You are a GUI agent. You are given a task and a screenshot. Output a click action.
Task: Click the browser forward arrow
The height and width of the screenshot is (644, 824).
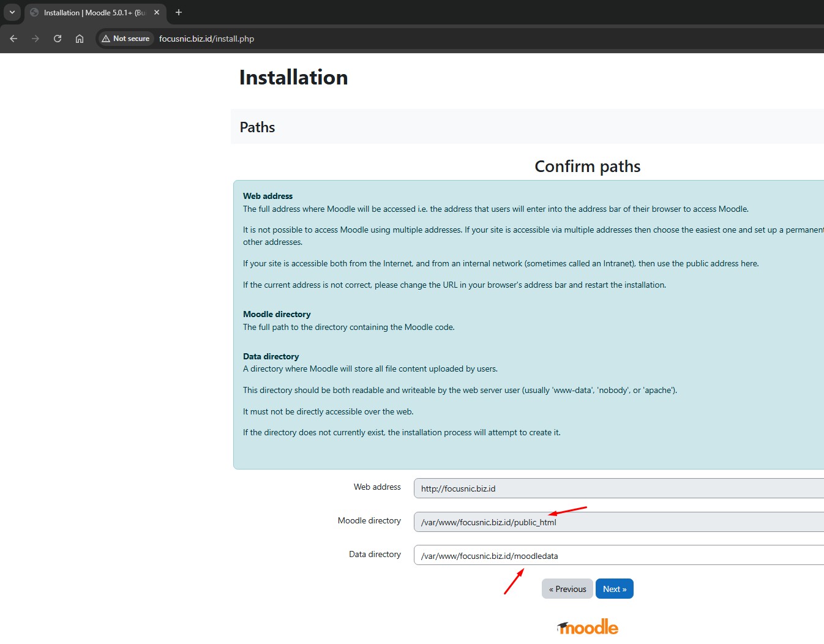tap(36, 39)
